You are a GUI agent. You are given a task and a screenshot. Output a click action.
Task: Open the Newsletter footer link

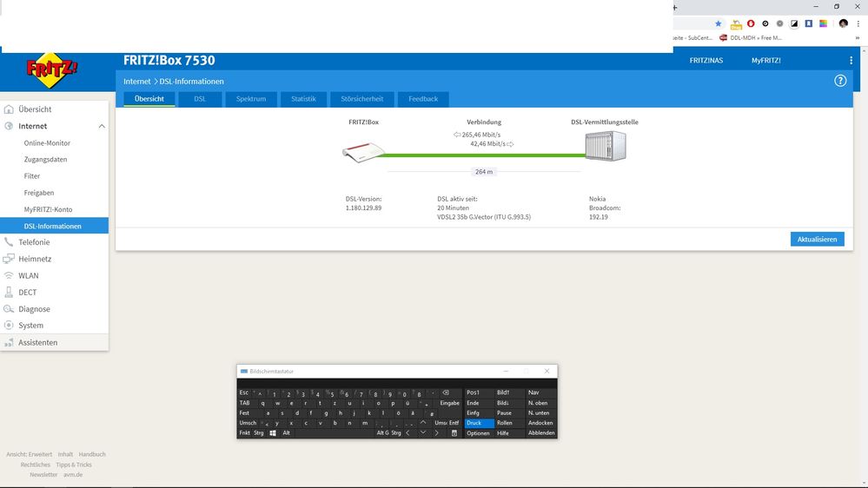43,475
